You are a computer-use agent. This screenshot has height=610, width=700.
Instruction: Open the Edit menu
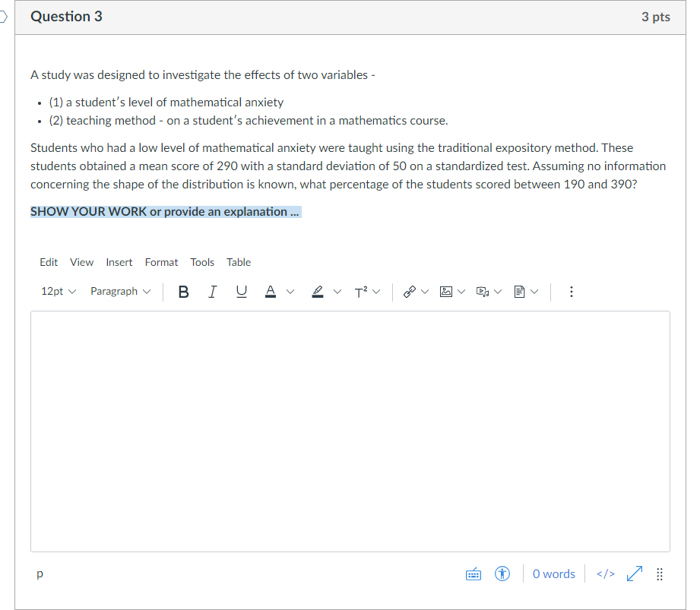tap(49, 262)
